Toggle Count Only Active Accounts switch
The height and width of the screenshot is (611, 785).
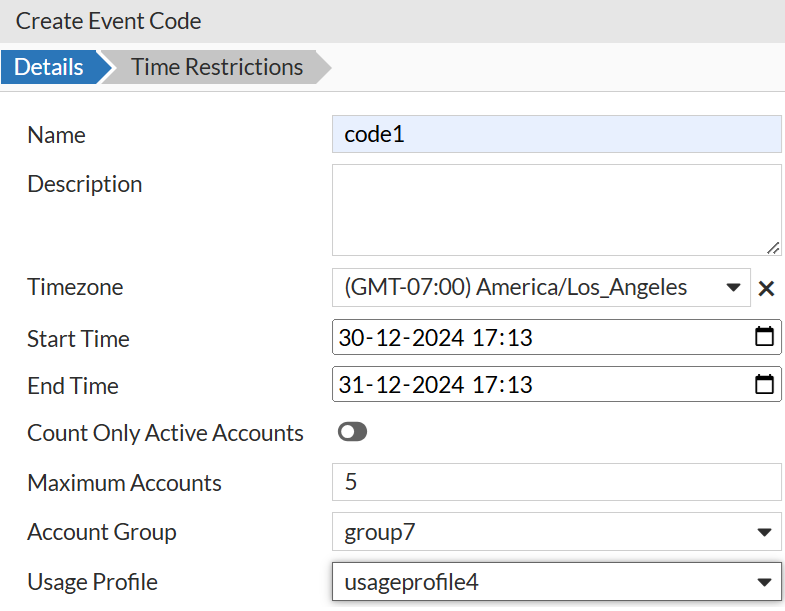[x=352, y=432]
